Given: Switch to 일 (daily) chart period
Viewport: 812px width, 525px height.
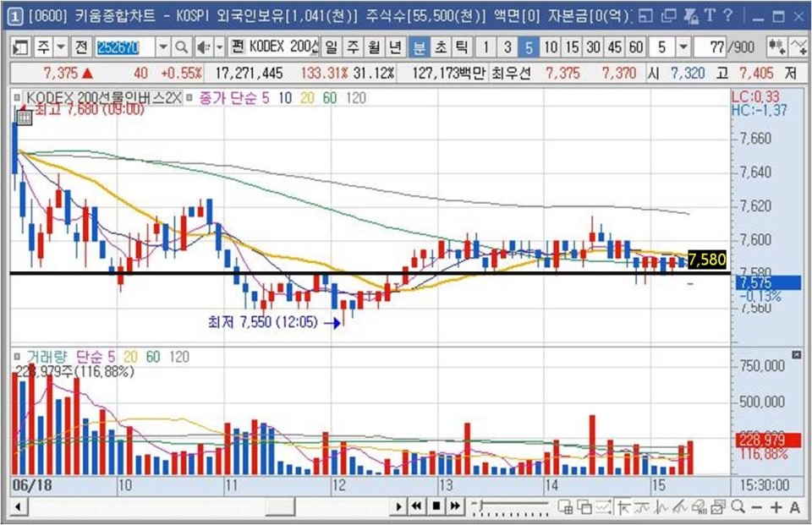Looking at the screenshot, I should coord(330,46).
